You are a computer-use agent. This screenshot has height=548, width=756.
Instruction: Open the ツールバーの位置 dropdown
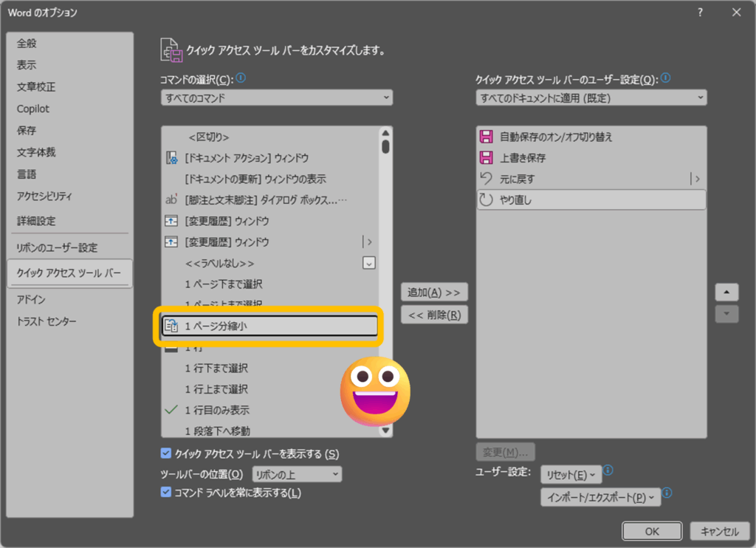[297, 474]
